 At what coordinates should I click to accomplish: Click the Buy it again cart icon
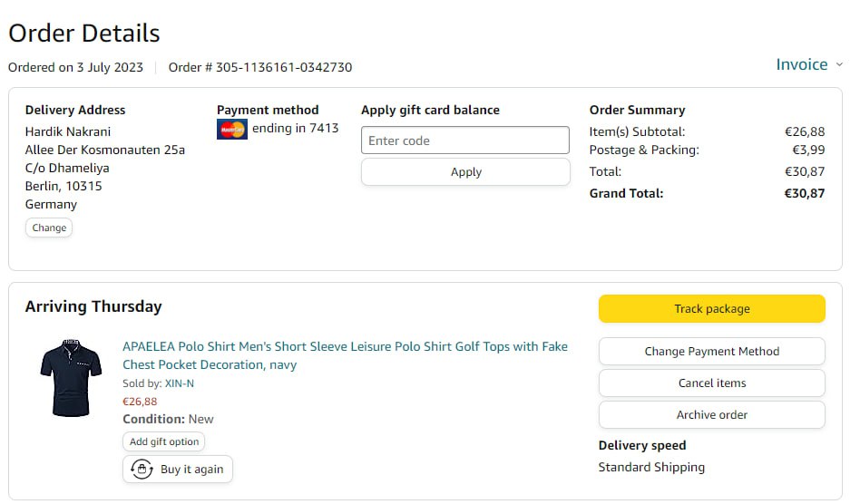(142, 470)
